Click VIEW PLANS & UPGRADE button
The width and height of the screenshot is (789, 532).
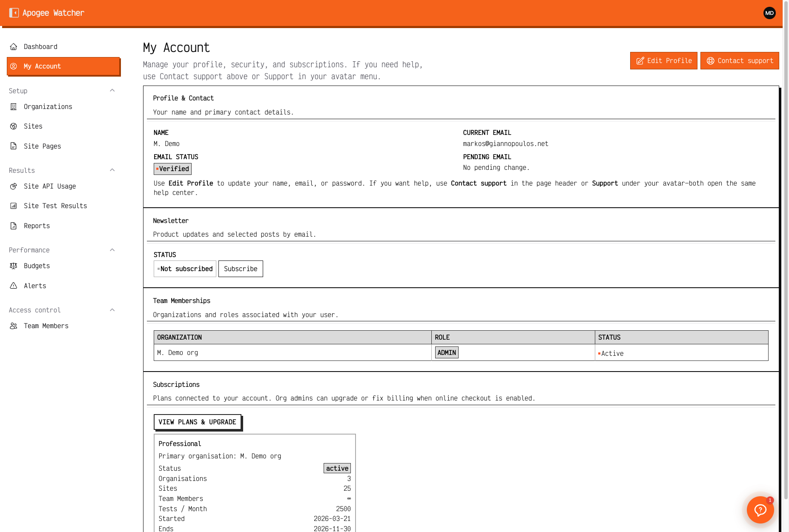click(x=197, y=422)
